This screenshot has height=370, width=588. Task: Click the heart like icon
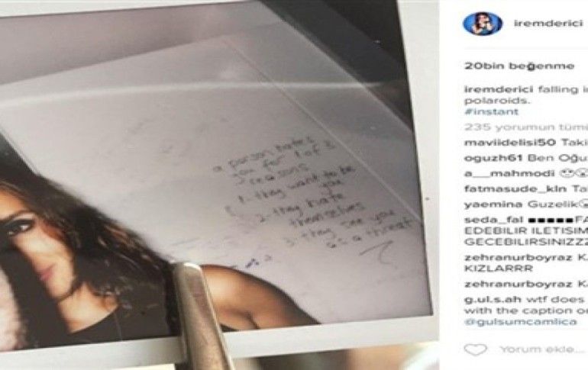pyautogui.click(x=476, y=349)
